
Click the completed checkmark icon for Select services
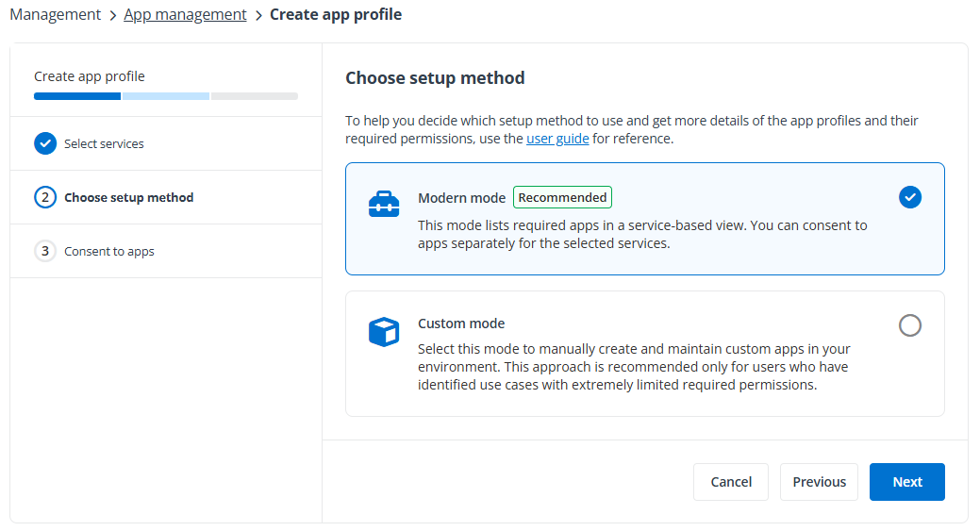(45, 143)
